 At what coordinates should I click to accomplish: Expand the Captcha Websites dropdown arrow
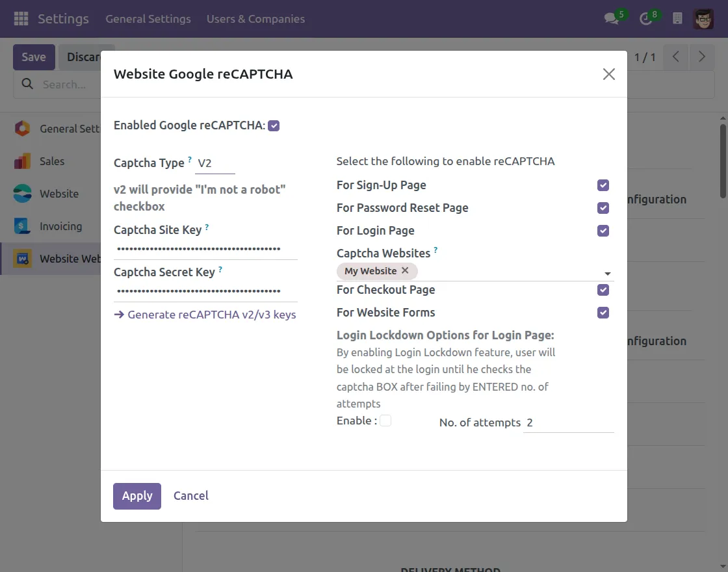click(x=607, y=274)
